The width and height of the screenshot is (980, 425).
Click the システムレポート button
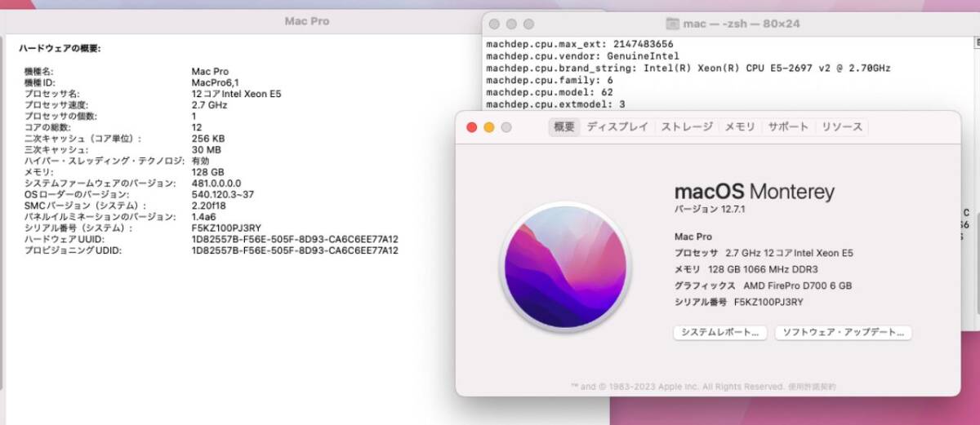point(720,333)
